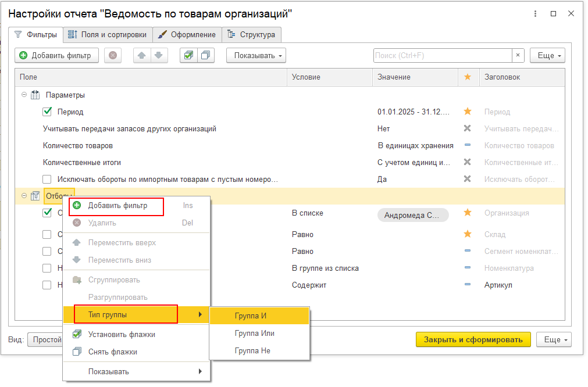The width and height of the screenshot is (588, 387).
Task: Click the star icon in Период row
Action: pos(467,112)
